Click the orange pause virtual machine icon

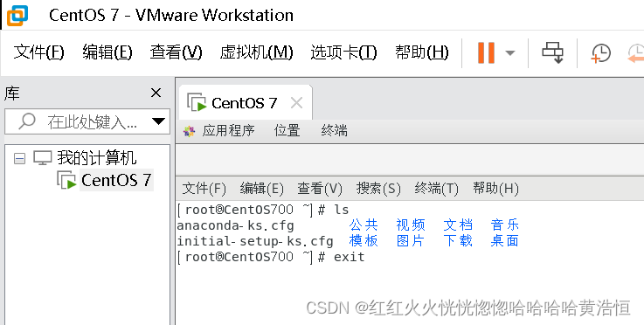click(486, 52)
